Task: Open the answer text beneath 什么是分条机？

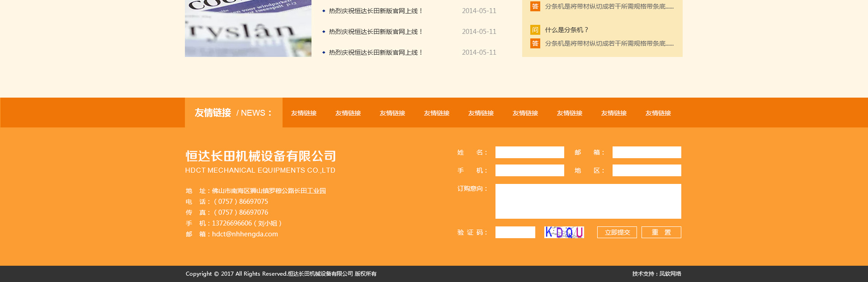Action: 609,43
